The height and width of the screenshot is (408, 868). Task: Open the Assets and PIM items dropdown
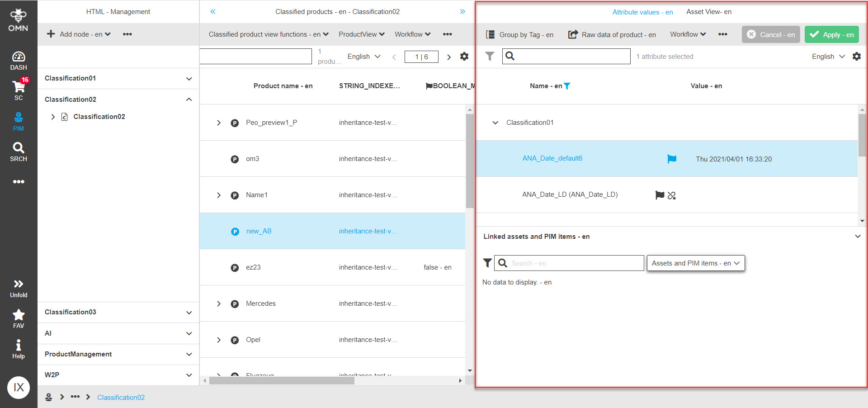tap(695, 263)
